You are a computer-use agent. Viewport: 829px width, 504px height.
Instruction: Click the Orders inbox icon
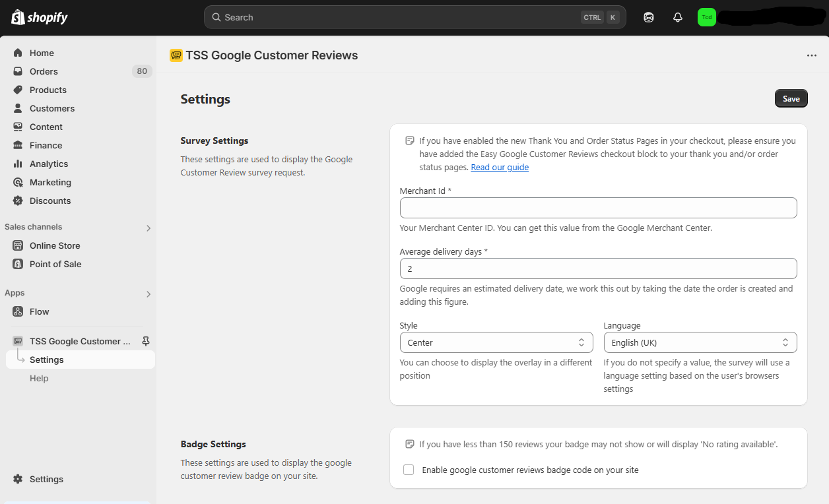[x=18, y=71]
